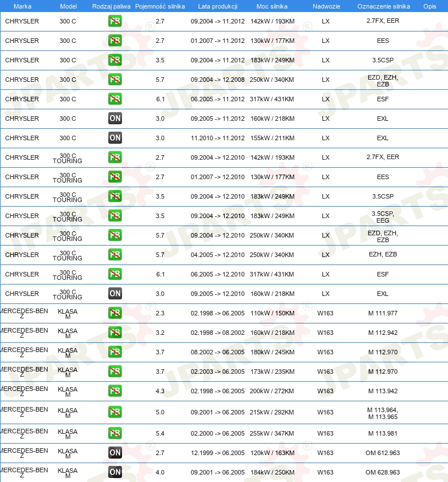Click petrol icon in 300 C 5.7 12.2008 row
The height and width of the screenshot is (482, 448).
point(115,80)
